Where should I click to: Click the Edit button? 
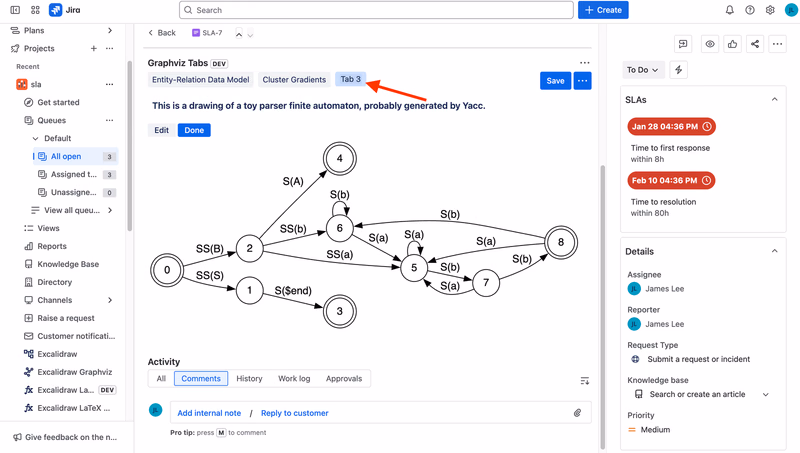coord(161,130)
